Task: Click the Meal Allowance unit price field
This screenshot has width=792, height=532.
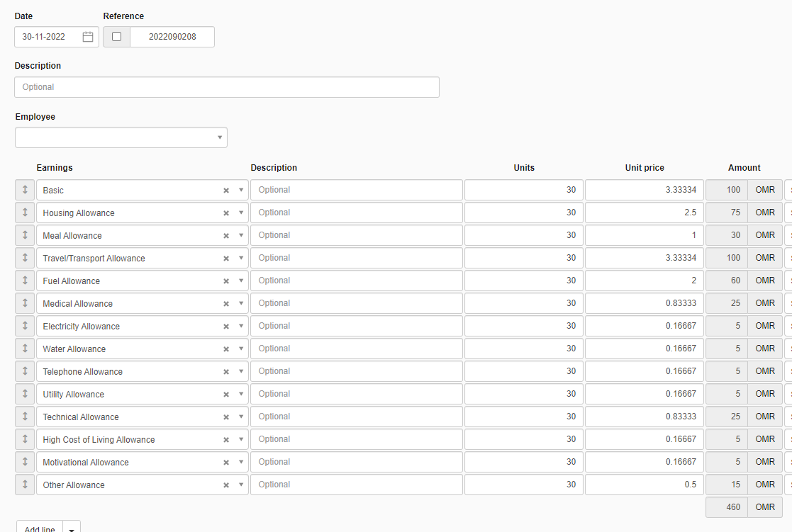Action: coord(645,235)
